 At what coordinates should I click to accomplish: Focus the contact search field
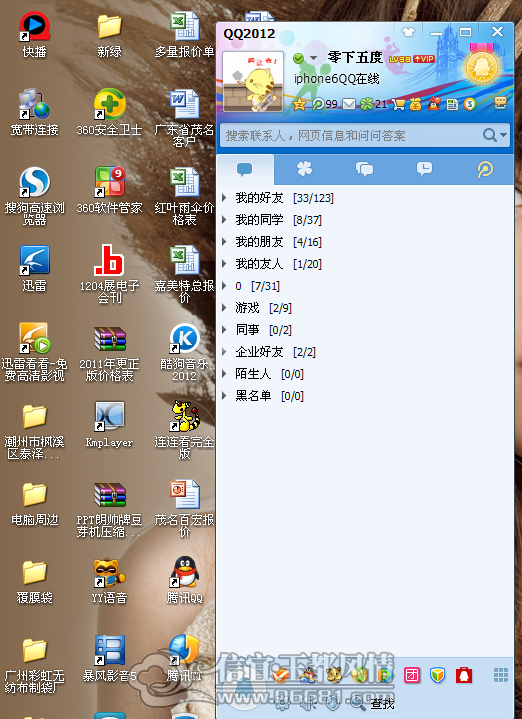click(351, 135)
